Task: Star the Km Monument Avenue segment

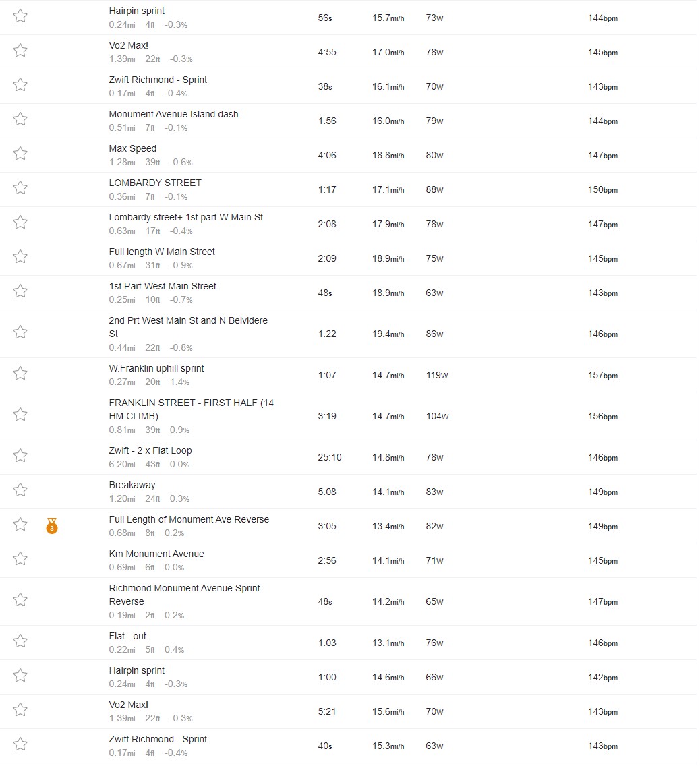Action: (20, 558)
